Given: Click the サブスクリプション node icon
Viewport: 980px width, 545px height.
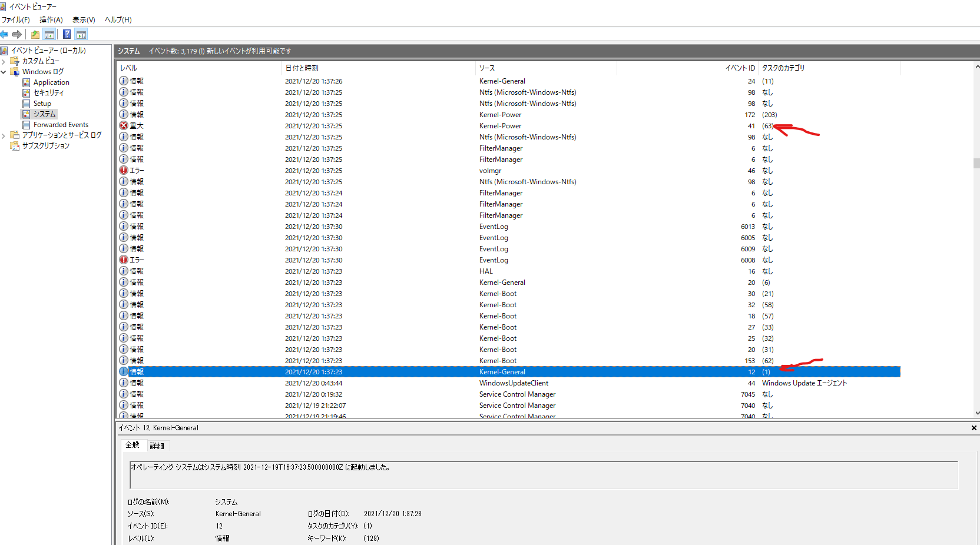Looking at the screenshot, I should coord(15,146).
